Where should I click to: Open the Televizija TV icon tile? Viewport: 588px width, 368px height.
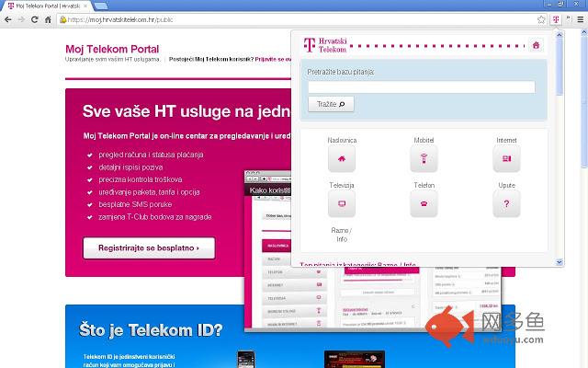342,203
